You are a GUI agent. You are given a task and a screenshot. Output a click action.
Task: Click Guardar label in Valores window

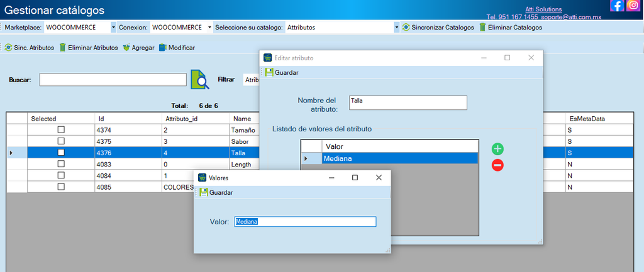click(221, 192)
